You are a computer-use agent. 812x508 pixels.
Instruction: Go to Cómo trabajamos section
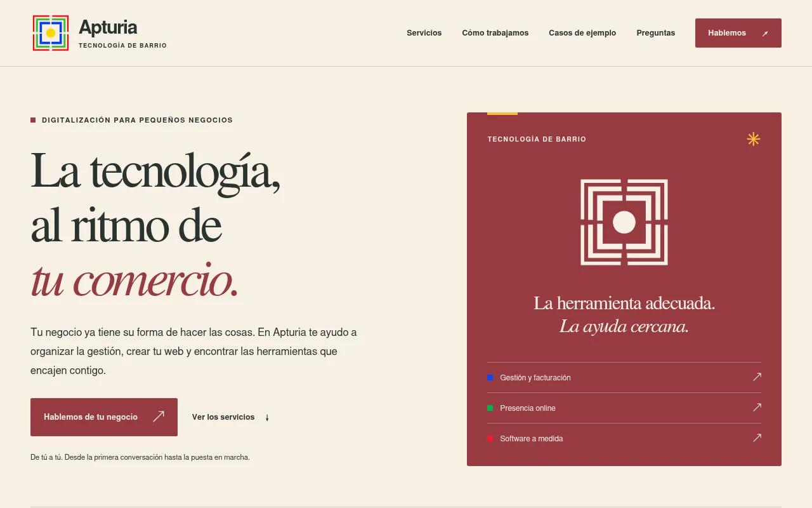[x=495, y=33]
